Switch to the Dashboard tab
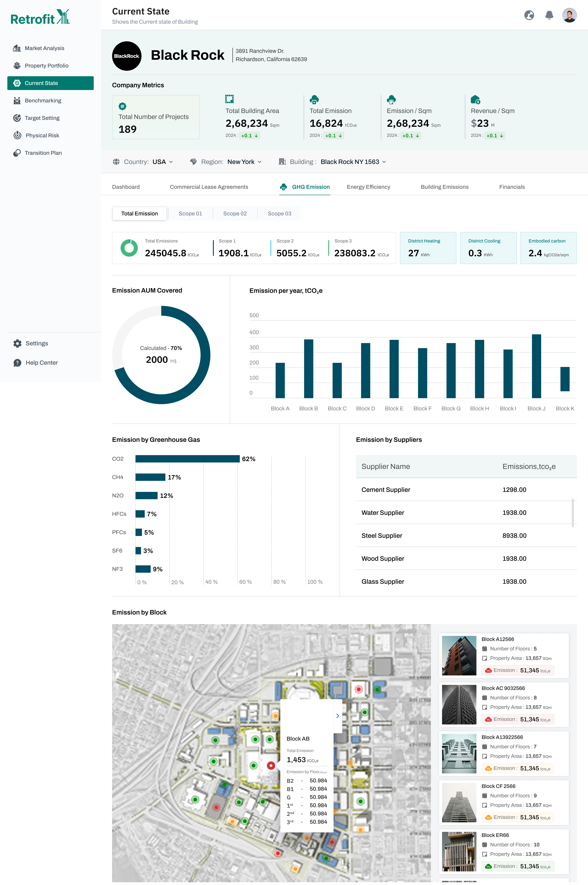 pos(126,187)
